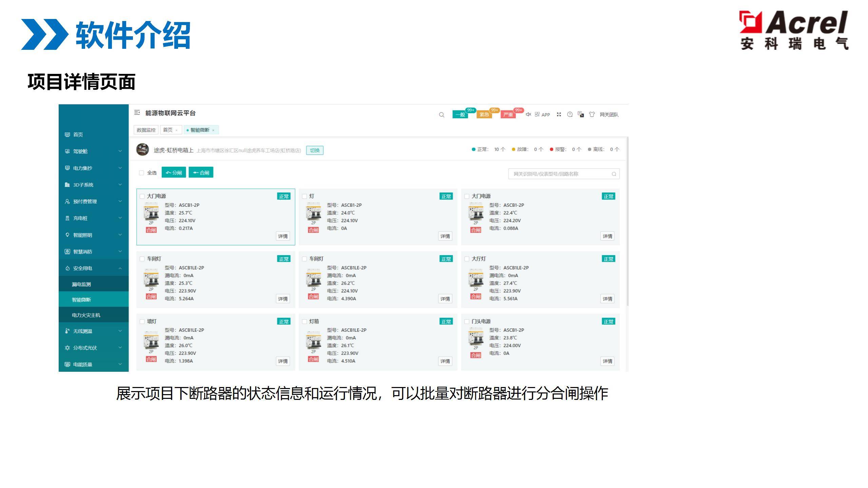
Task: Switch to the 首页 tab
Action: tap(167, 130)
